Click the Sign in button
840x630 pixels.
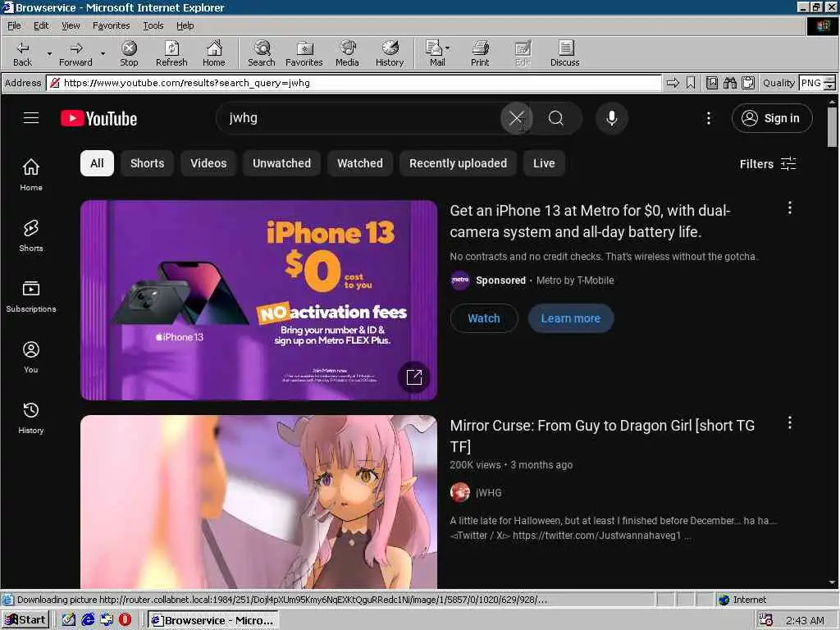click(x=771, y=118)
